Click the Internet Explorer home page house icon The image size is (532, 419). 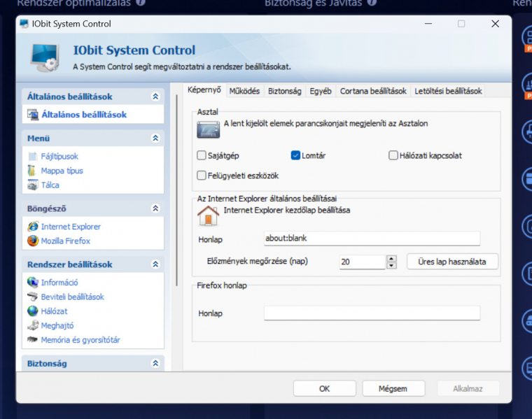coord(208,215)
